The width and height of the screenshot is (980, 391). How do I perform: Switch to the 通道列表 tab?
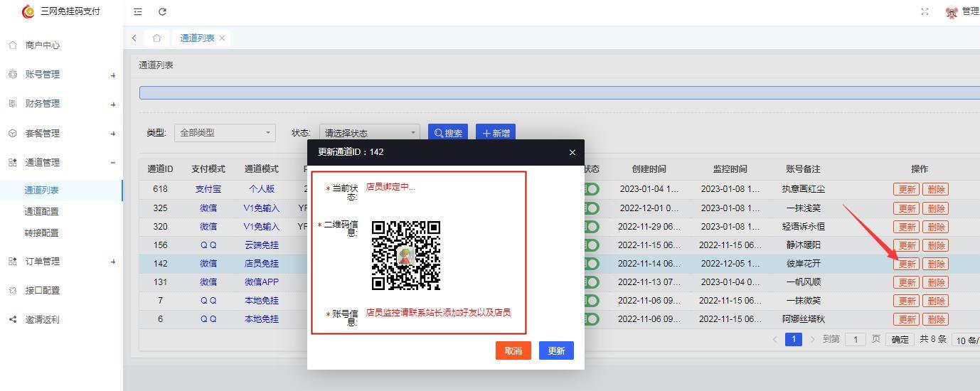coord(197,38)
